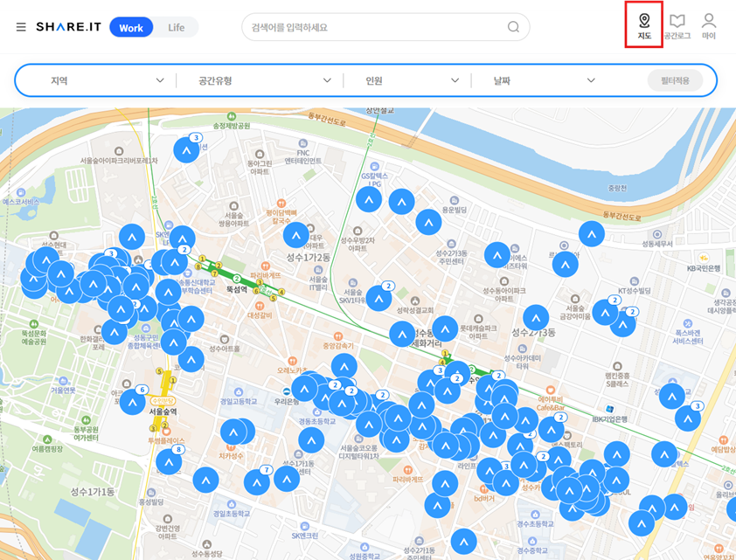Screen dimensions: 736x560
Task: Select marker with badge 8 near 치카성수
Action: coord(169,462)
